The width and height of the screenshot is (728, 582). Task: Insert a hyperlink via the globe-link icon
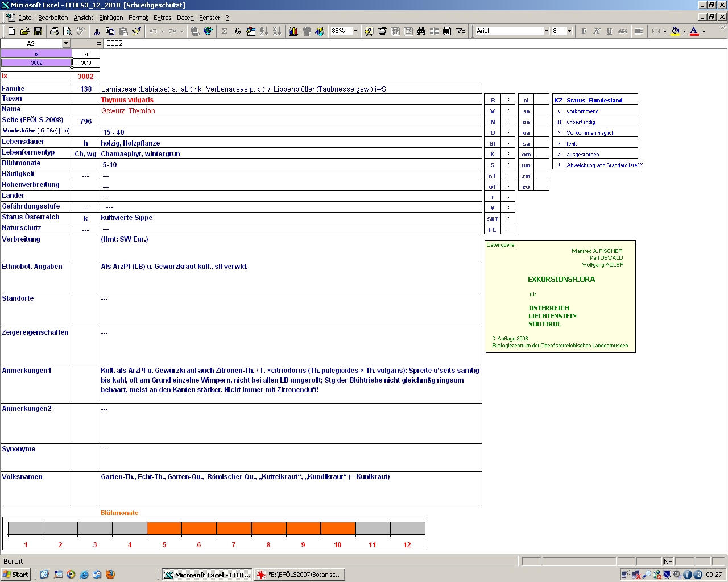195,31
